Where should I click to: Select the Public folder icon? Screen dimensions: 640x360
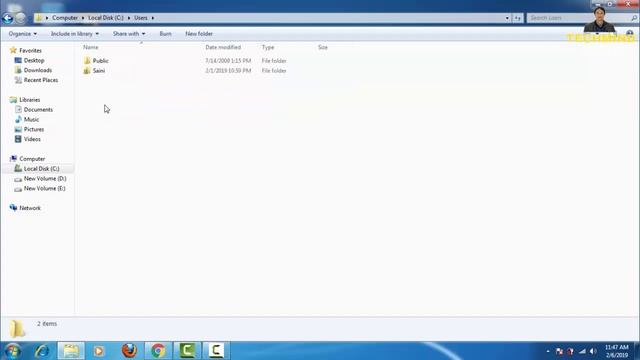click(x=87, y=61)
